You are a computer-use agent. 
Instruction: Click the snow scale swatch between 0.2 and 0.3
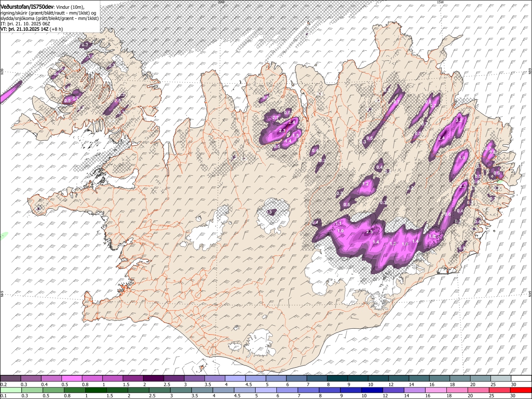pyautogui.click(x=10, y=378)
